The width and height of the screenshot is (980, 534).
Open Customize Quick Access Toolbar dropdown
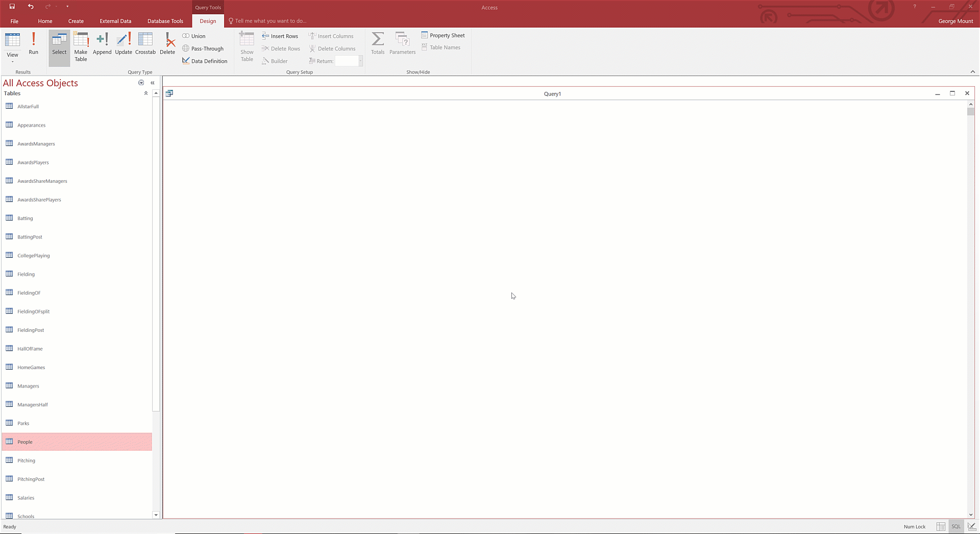click(x=67, y=7)
